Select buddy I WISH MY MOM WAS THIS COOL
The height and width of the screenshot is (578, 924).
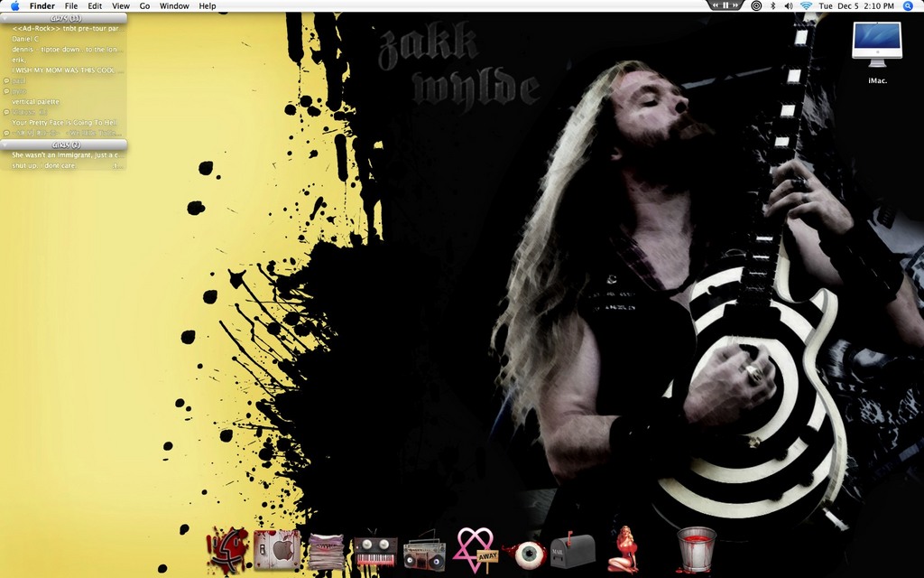coord(64,70)
